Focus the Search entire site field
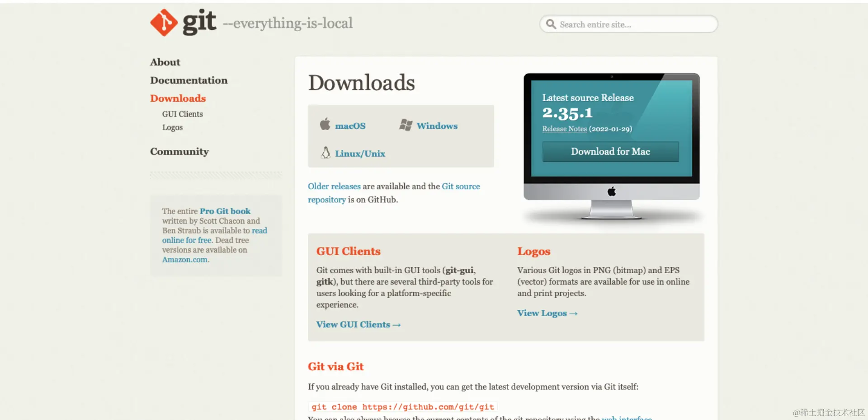The height and width of the screenshot is (420, 868). [628, 24]
